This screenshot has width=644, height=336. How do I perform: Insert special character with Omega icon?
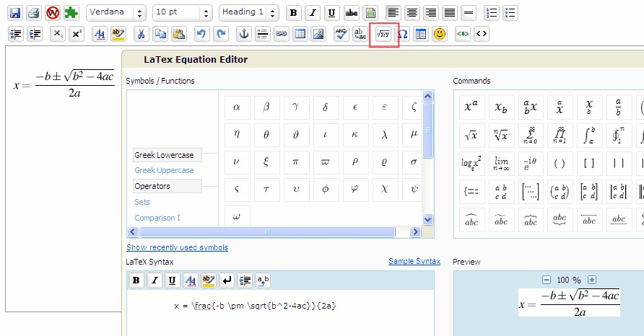(403, 34)
